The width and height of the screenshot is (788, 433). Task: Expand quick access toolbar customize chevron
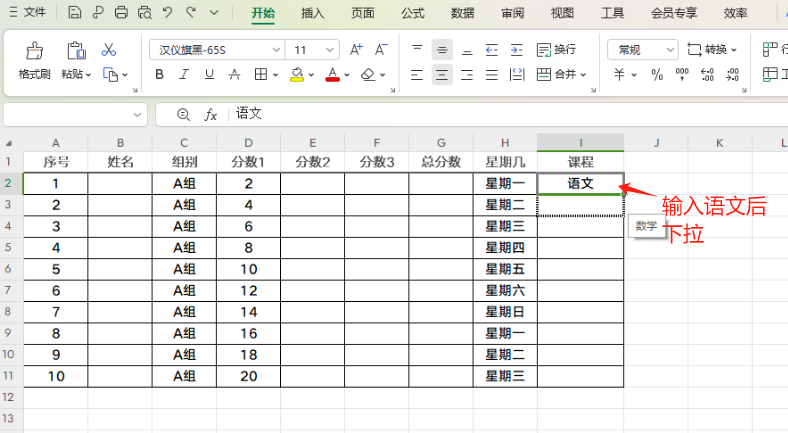point(214,13)
